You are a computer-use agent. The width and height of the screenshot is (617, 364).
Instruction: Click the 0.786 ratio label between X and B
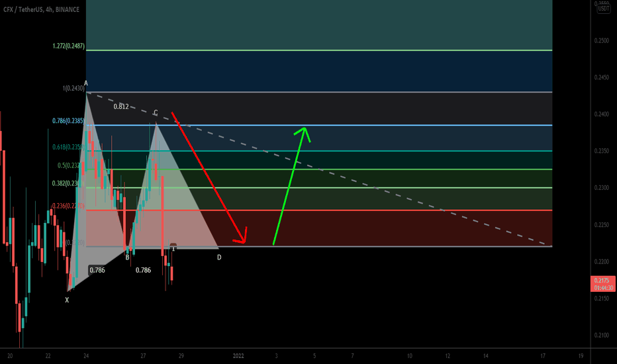point(97,270)
